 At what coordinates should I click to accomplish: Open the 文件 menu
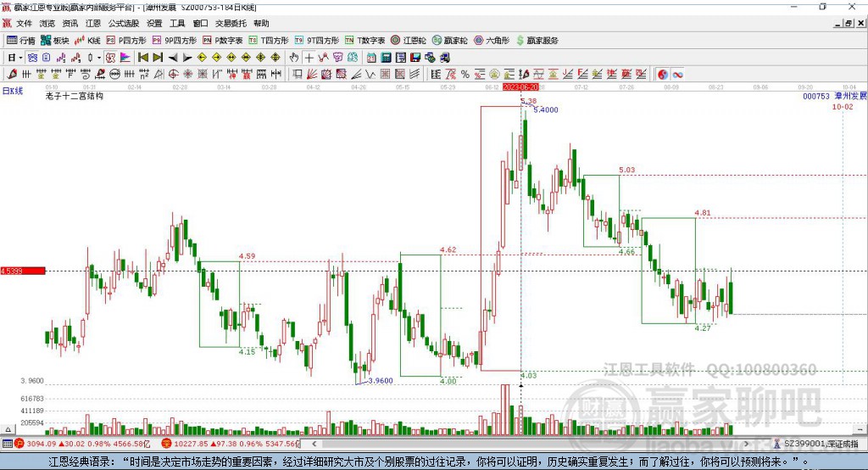(x=24, y=23)
